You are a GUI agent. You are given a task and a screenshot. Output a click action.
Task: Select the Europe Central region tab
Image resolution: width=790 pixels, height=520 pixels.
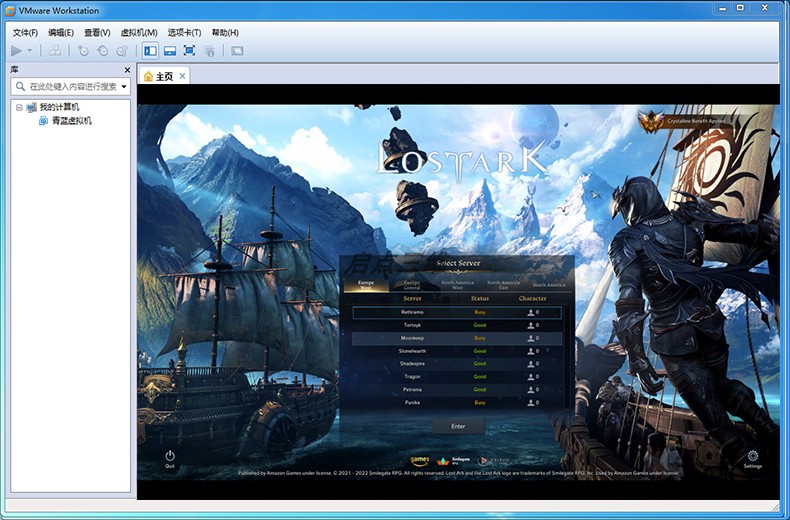point(412,285)
